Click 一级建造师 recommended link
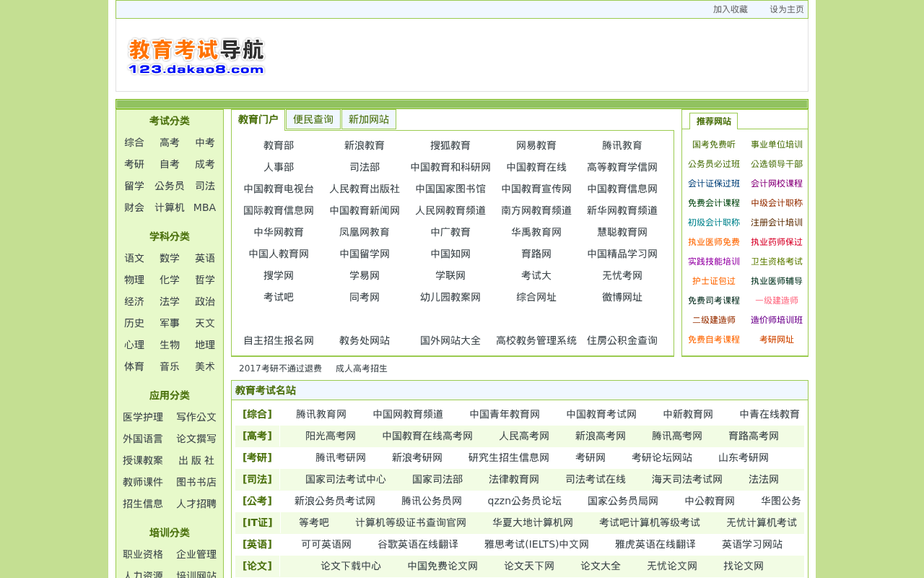This screenshot has width=924, height=578. (777, 301)
